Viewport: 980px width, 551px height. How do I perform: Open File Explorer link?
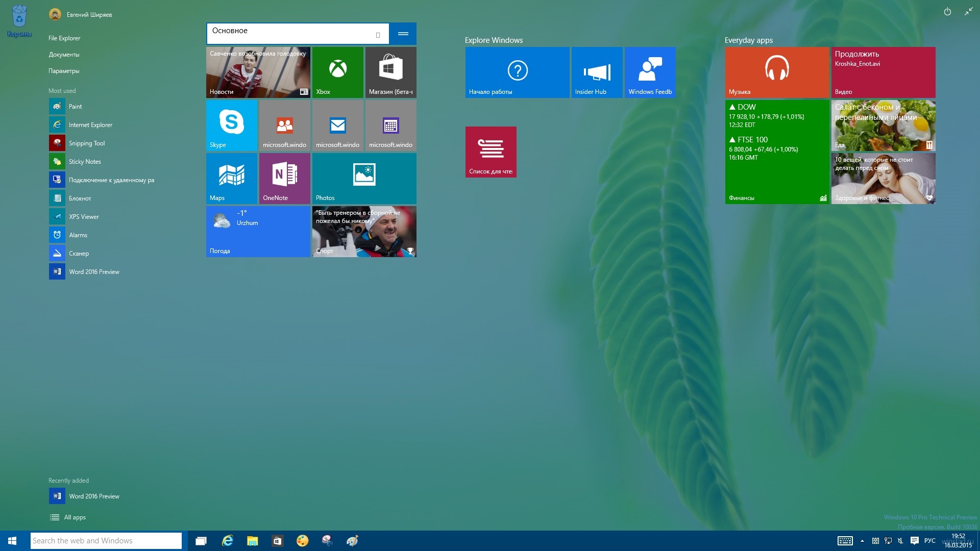(64, 38)
